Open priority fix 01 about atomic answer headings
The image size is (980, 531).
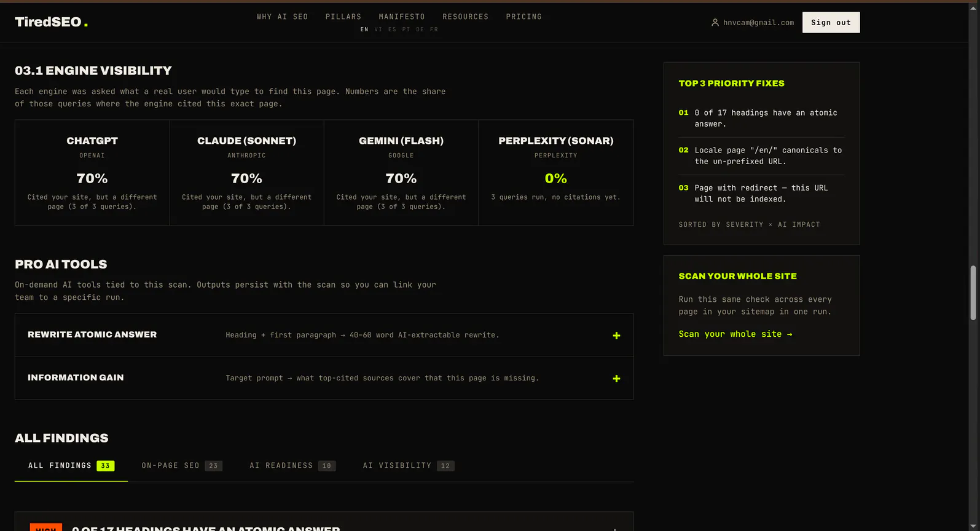pyautogui.click(x=761, y=118)
